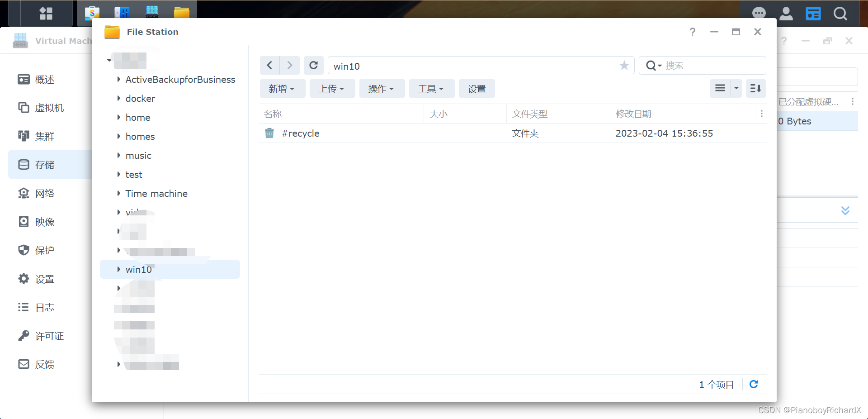Expand the Time machine folder arrow

[119, 193]
